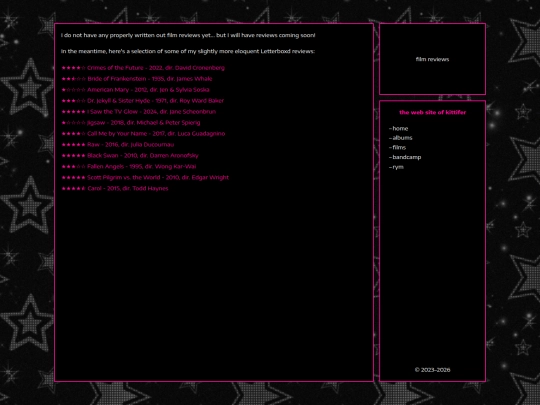Open Crimes of the Future review link
The height and width of the screenshot is (405, 540).
pyautogui.click(x=143, y=68)
